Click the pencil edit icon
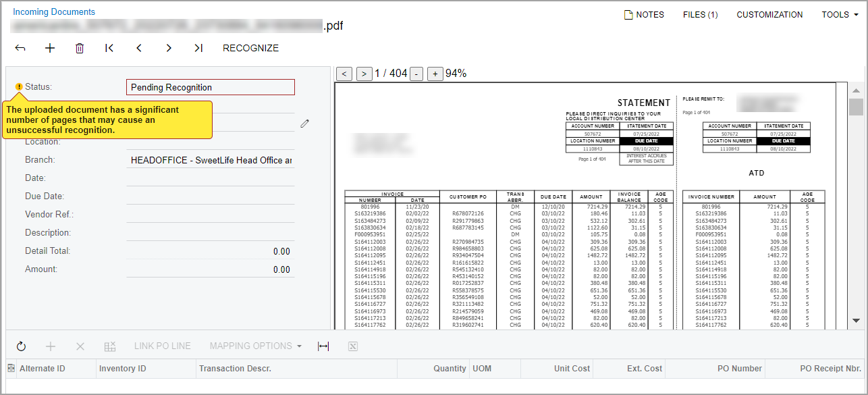Image resolution: width=868 pixels, height=395 pixels. [305, 124]
